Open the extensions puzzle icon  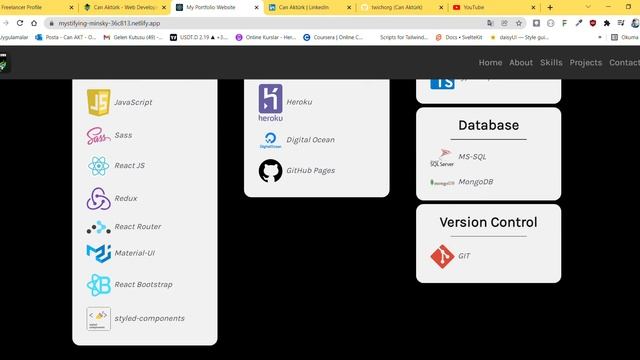pos(607,23)
